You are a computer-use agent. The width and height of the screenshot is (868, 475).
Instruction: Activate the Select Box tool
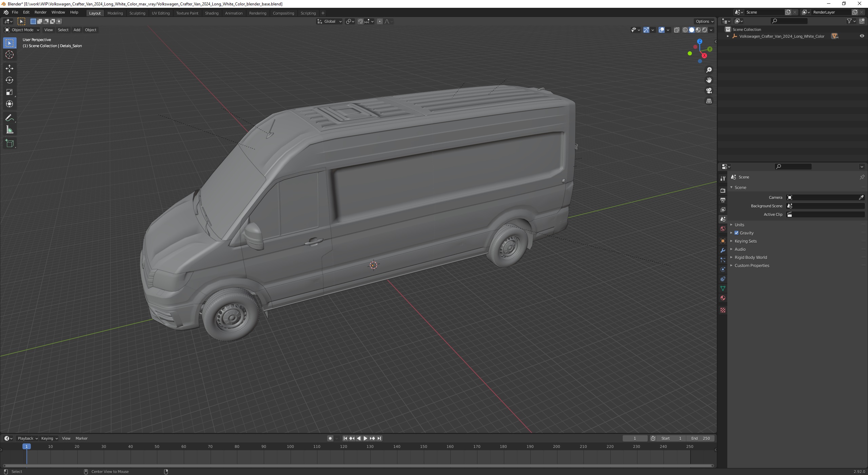9,43
